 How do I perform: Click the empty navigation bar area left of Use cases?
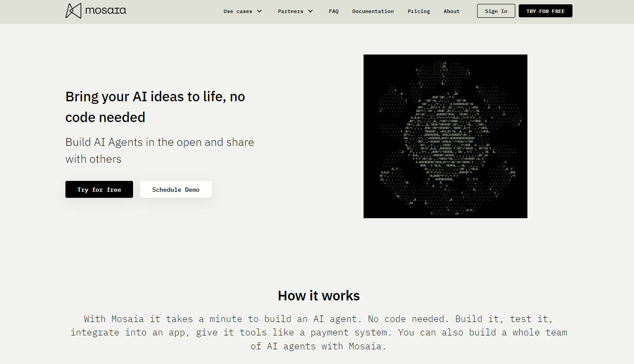click(173, 11)
